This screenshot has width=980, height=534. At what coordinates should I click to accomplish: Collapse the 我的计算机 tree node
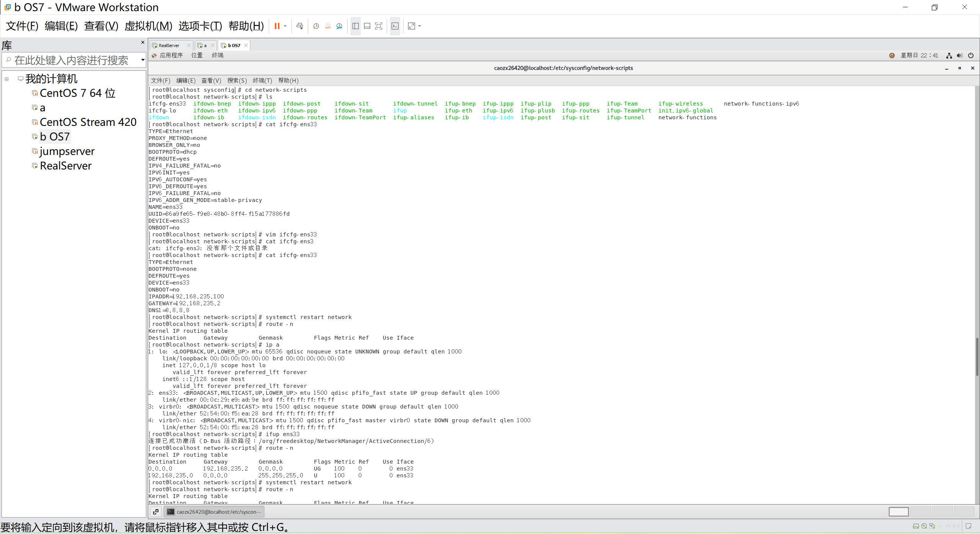7,79
